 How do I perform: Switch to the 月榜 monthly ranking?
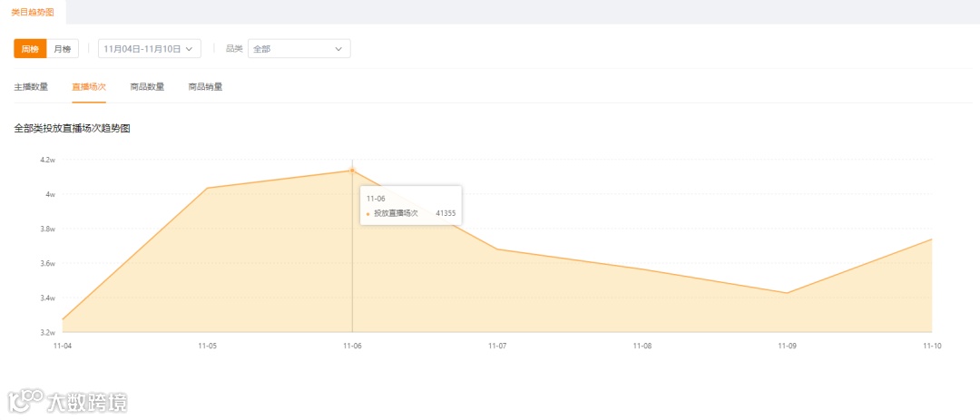pos(63,49)
